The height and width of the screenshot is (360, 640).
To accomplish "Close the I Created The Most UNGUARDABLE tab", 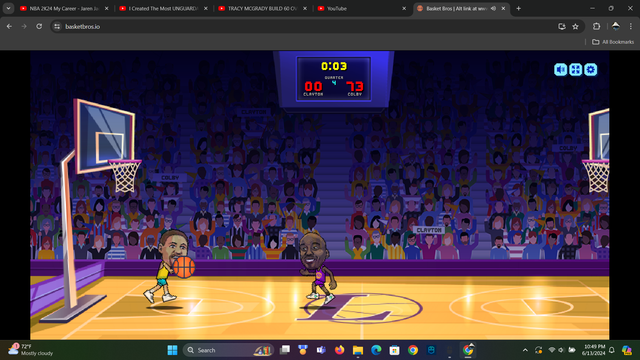I will pos(206,8).
